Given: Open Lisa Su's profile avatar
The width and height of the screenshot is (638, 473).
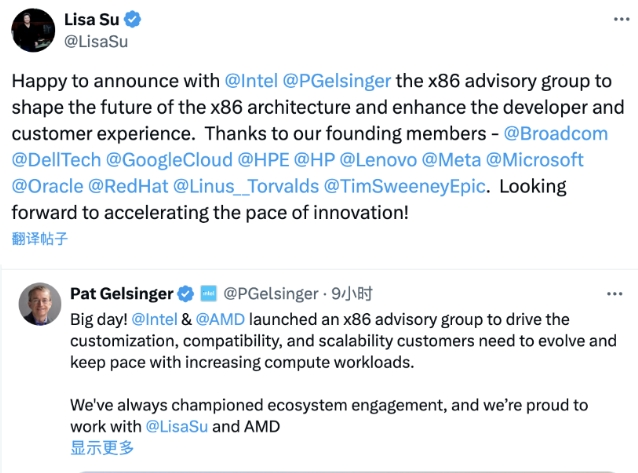Looking at the screenshot, I should tap(33, 30).
